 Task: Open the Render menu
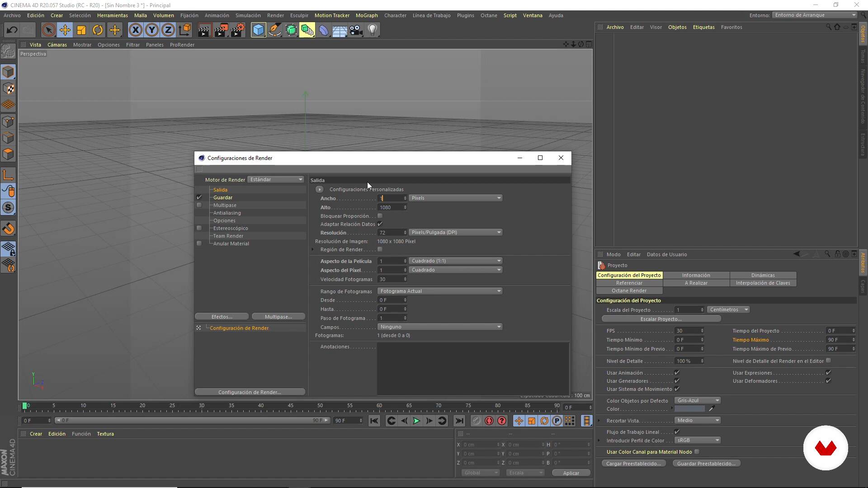275,15
